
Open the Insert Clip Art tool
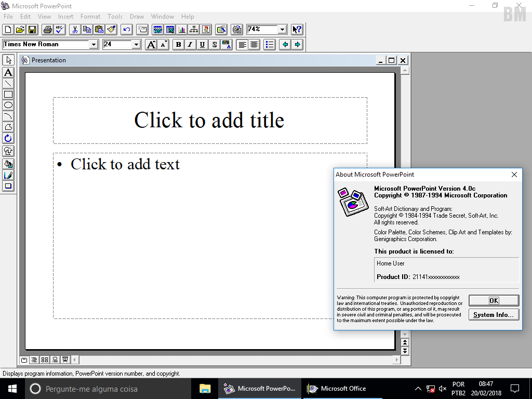click(x=206, y=30)
